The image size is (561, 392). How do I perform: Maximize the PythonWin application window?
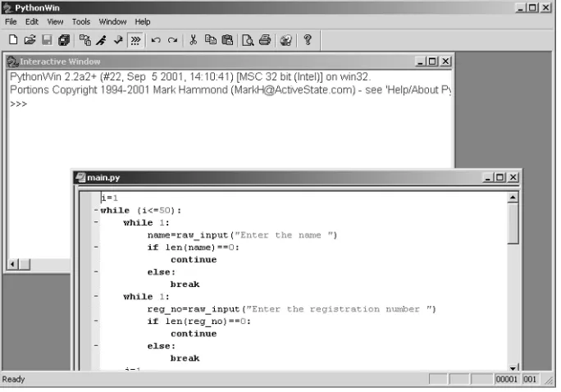tap(532, 7)
